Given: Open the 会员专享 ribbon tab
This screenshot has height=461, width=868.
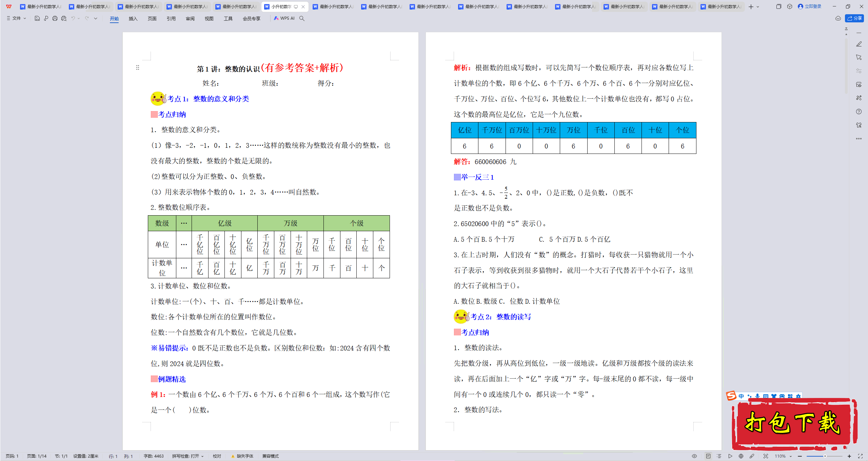Looking at the screenshot, I should tap(251, 19).
